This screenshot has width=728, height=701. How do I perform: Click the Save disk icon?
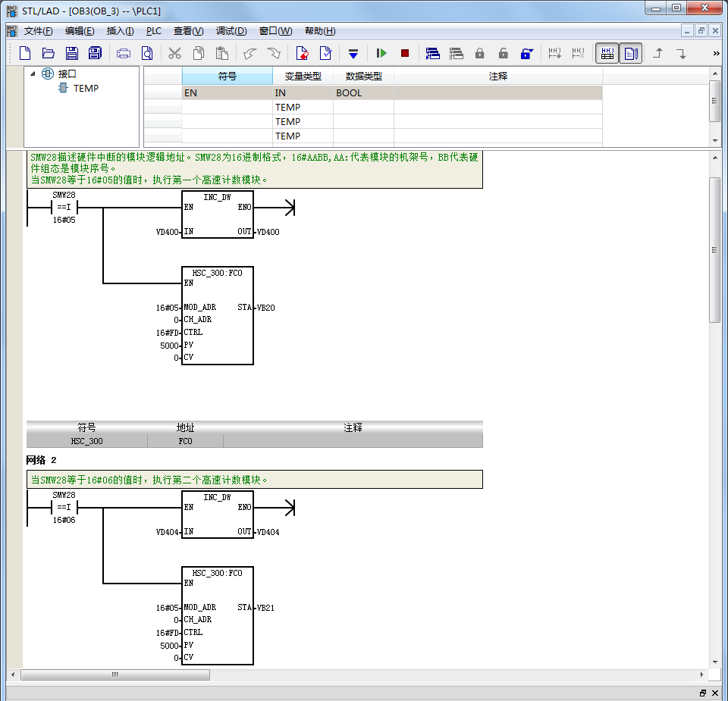pyautogui.click(x=71, y=53)
